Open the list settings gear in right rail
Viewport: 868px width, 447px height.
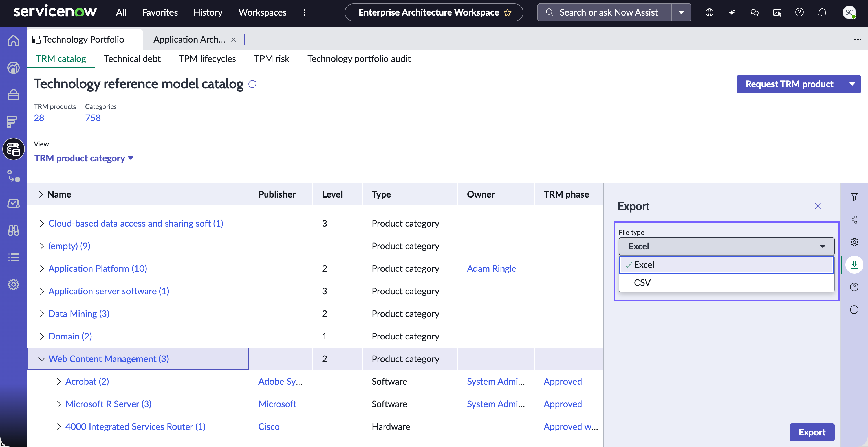pyautogui.click(x=854, y=242)
